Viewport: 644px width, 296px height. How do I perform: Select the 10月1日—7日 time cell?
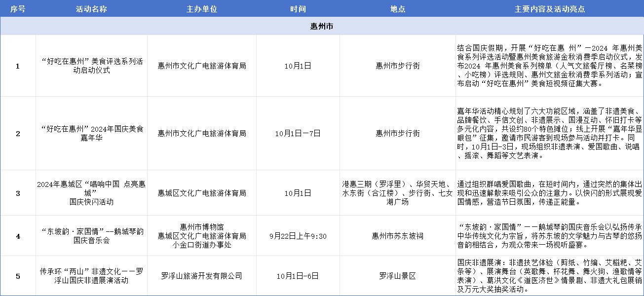pyautogui.click(x=298, y=133)
